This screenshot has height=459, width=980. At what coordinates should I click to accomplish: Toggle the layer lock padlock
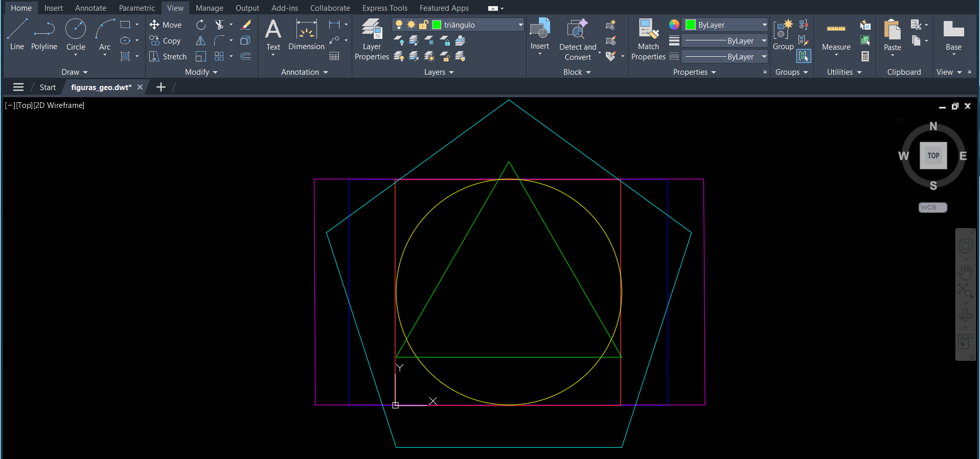coord(424,25)
